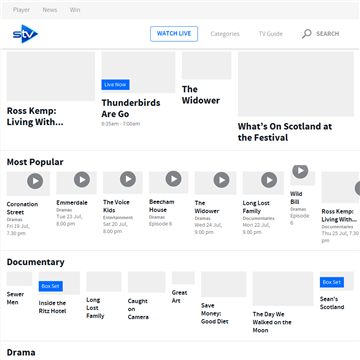Viewport: 360px width, 360px height.
Task: Play The Voice Kids episode
Action: coord(128,179)
